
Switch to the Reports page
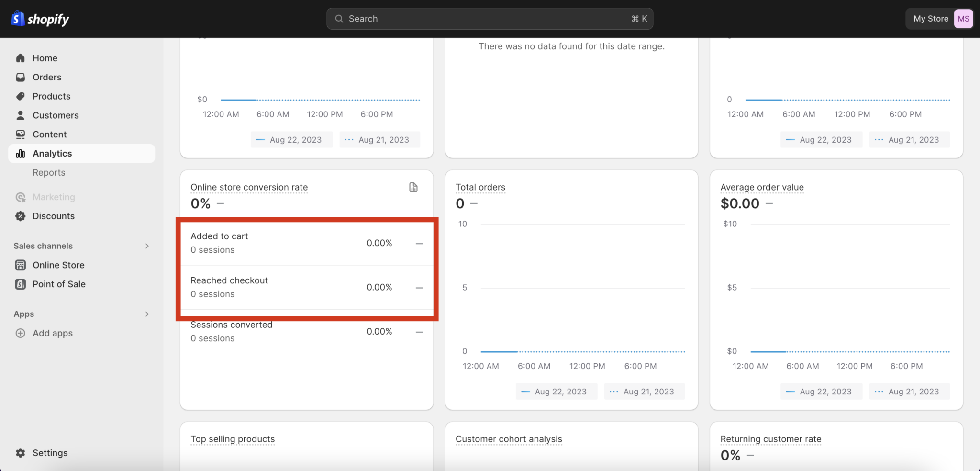point(49,172)
